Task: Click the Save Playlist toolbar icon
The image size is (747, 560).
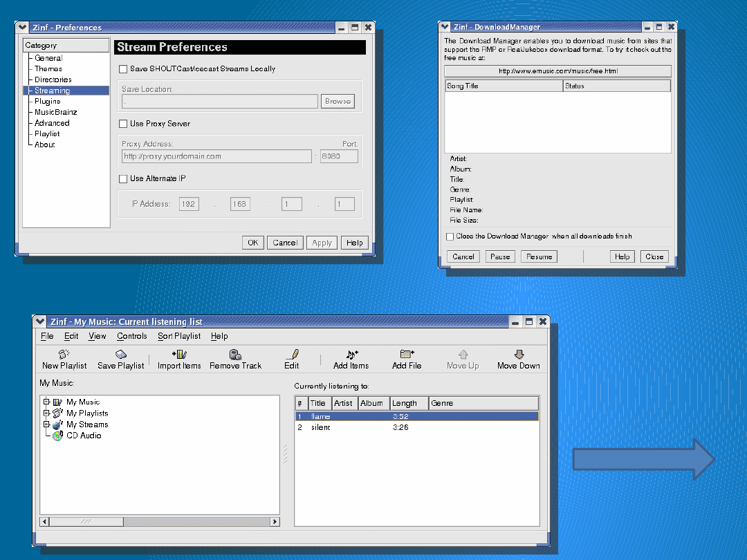Action: [120, 355]
